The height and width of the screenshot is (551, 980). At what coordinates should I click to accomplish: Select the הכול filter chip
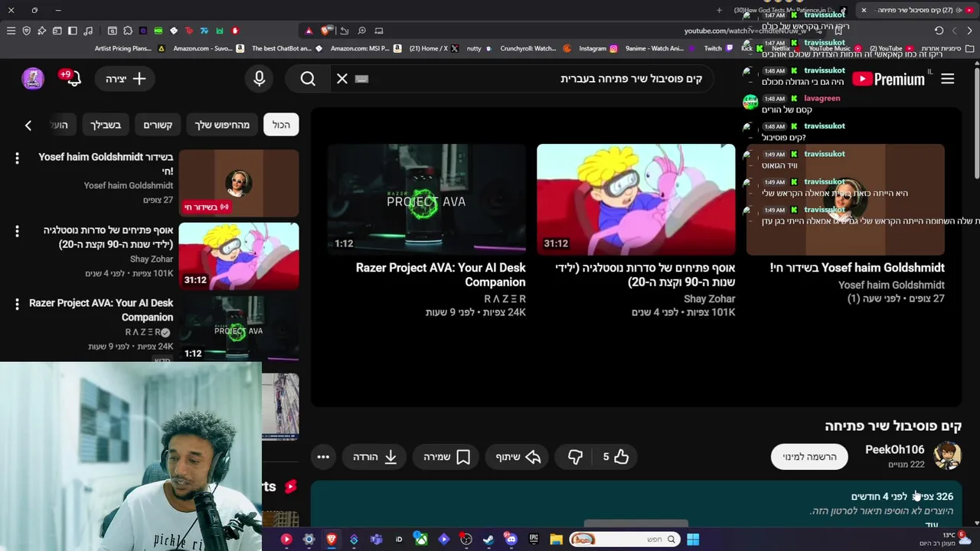tap(281, 125)
